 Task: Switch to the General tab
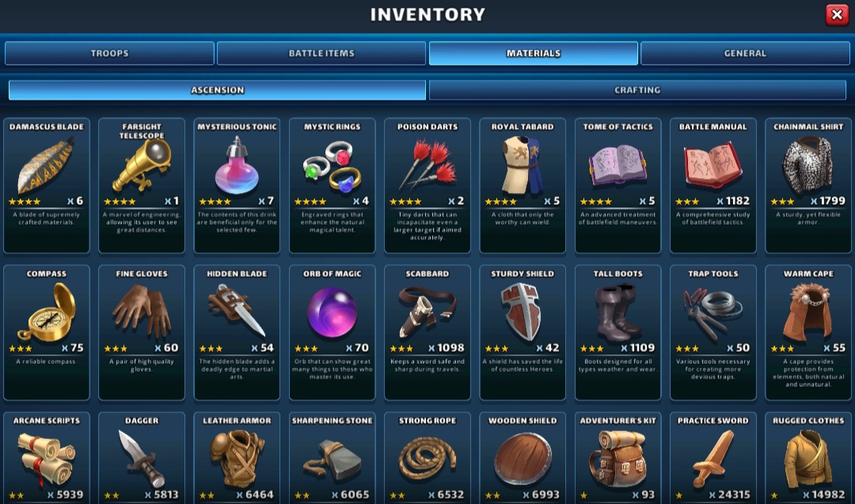(x=745, y=53)
